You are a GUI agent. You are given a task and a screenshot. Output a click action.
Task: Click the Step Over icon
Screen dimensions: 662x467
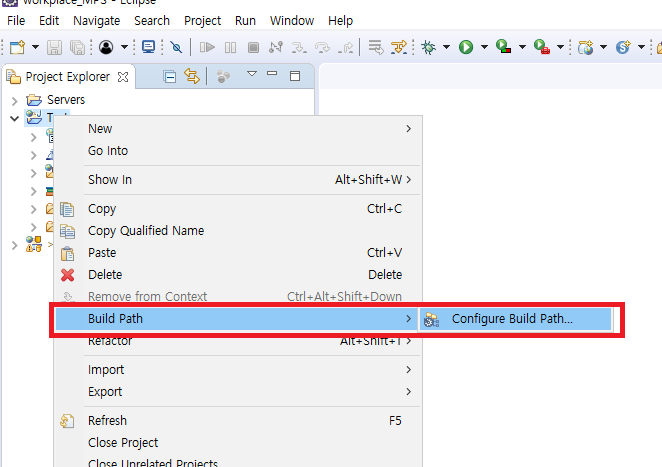(323, 47)
